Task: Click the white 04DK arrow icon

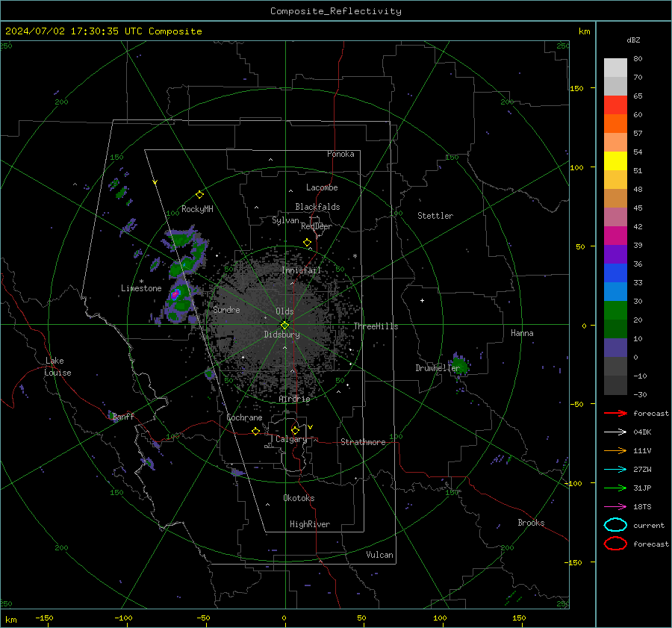Action: (x=615, y=432)
